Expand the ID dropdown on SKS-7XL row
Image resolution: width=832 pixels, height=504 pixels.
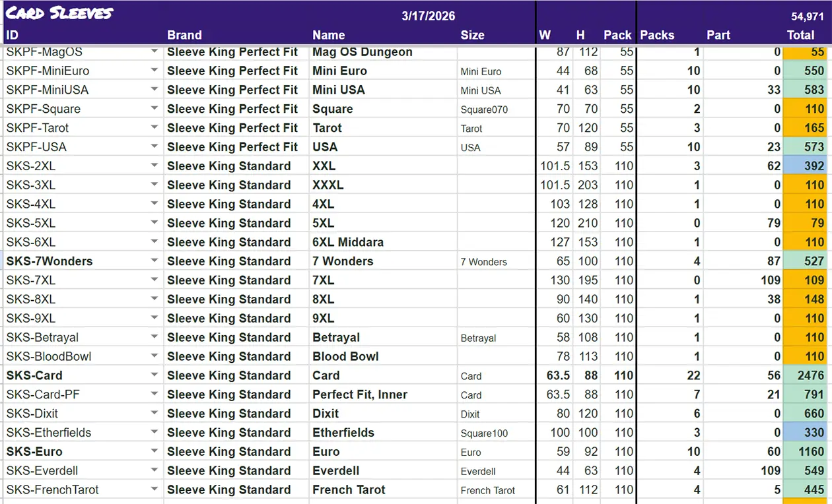(155, 280)
